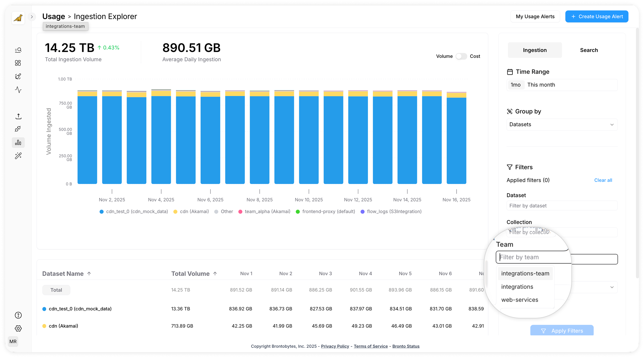Click the activity pulse icon in sidebar
The image size is (644, 358).
tap(18, 90)
